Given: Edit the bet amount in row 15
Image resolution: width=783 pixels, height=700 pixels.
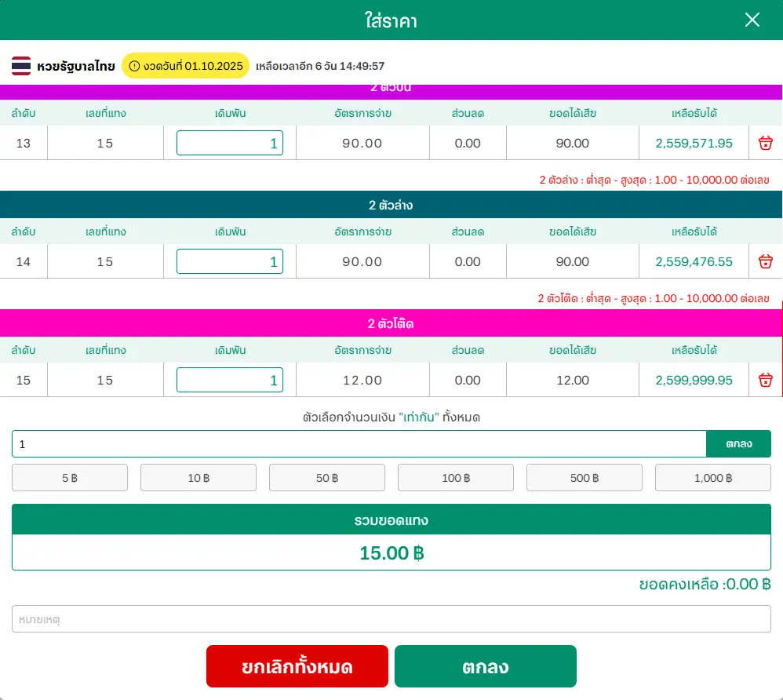Looking at the screenshot, I should click(230, 380).
